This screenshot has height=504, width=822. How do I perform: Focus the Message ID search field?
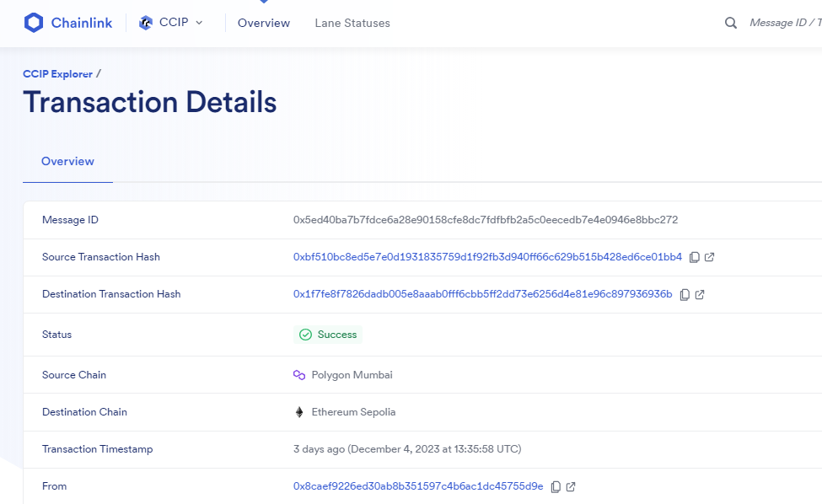click(x=785, y=23)
